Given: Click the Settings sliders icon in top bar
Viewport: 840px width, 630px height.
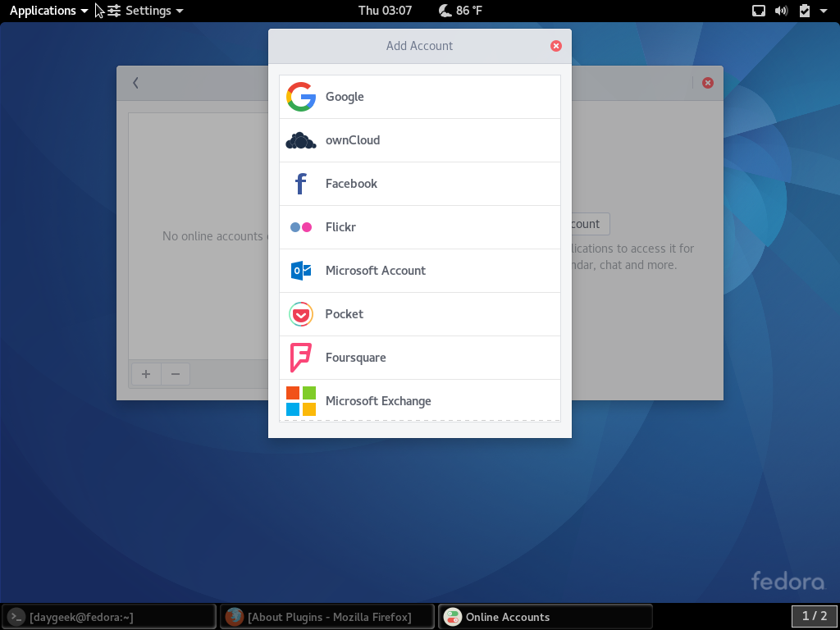Looking at the screenshot, I should pos(113,11).
